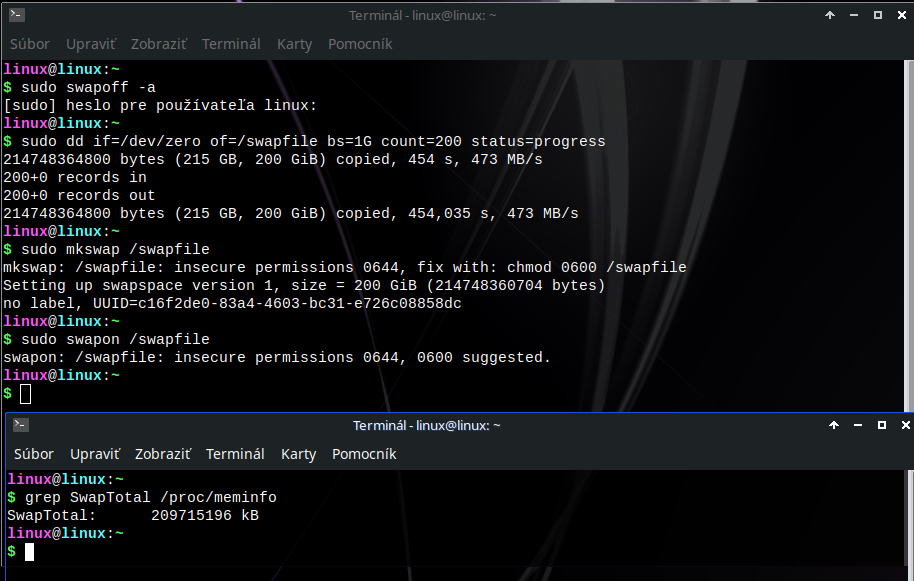Maximize the lower terminal window
914x581 pixels.
[882, 425]
